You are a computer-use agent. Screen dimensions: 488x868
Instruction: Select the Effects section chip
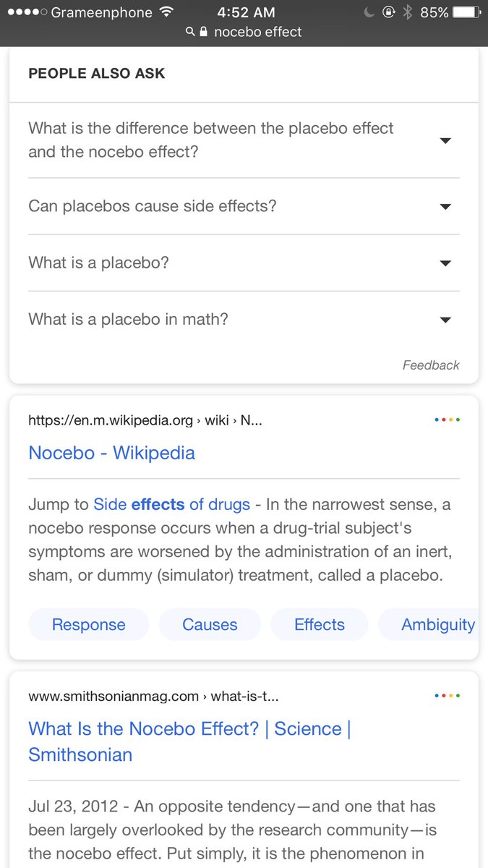pyautogui.click(x=320, y=624)
